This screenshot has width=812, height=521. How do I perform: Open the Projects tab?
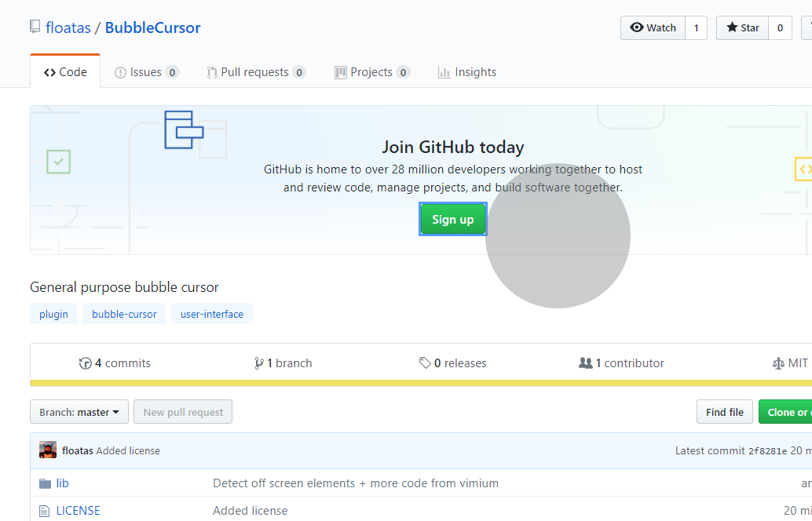372,72
